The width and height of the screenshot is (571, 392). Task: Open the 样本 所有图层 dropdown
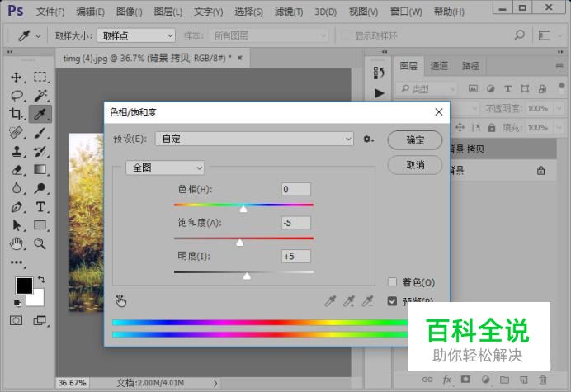pyautogui.click(x=269, y=35)
